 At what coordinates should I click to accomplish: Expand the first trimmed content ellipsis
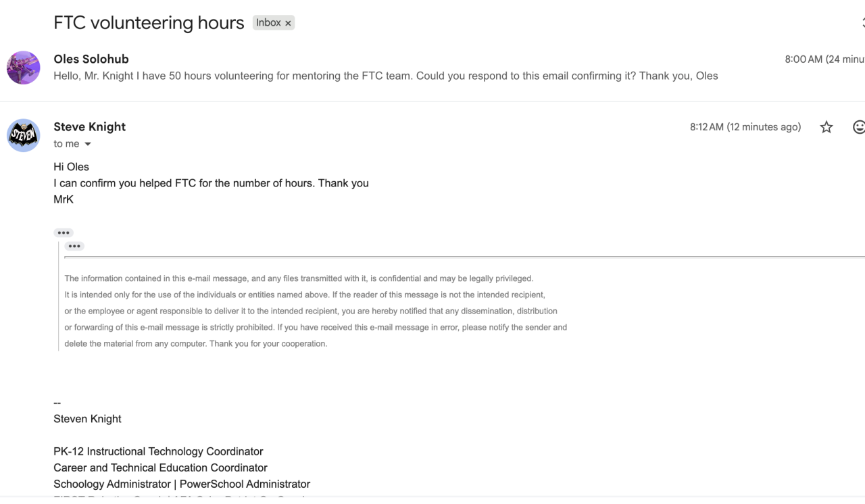[x=64, y=232]
